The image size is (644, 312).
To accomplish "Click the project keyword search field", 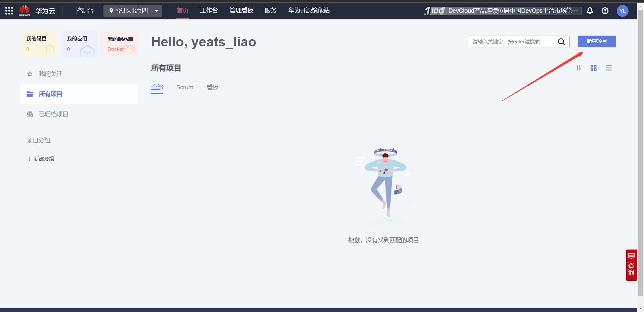I will [x=514, y=41].
